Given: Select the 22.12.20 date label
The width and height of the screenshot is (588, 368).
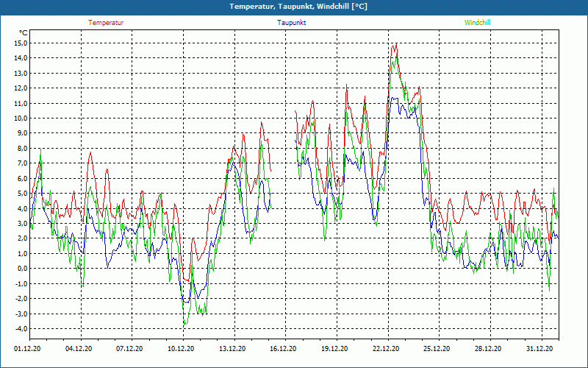Looking at the screenshot, I should 386,349.
